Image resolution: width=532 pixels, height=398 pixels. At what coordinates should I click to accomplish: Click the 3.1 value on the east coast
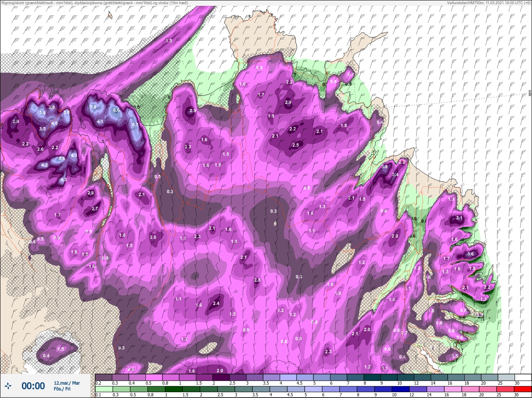459,218
